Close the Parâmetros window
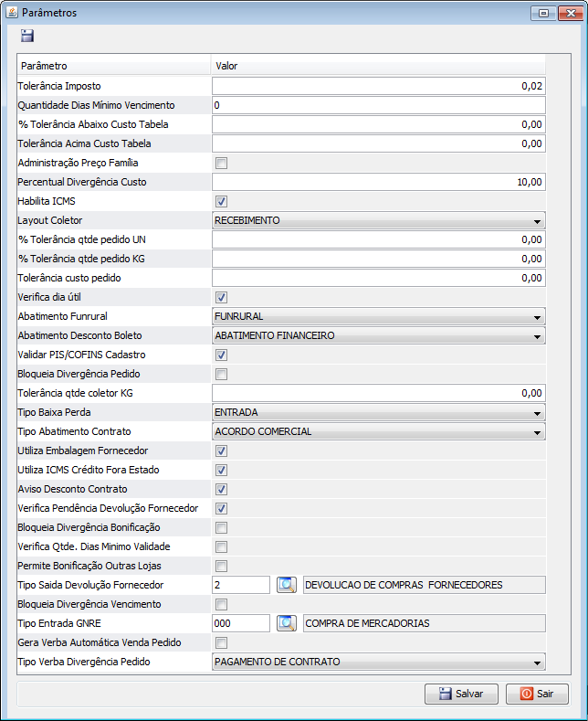 pos(571,13)
